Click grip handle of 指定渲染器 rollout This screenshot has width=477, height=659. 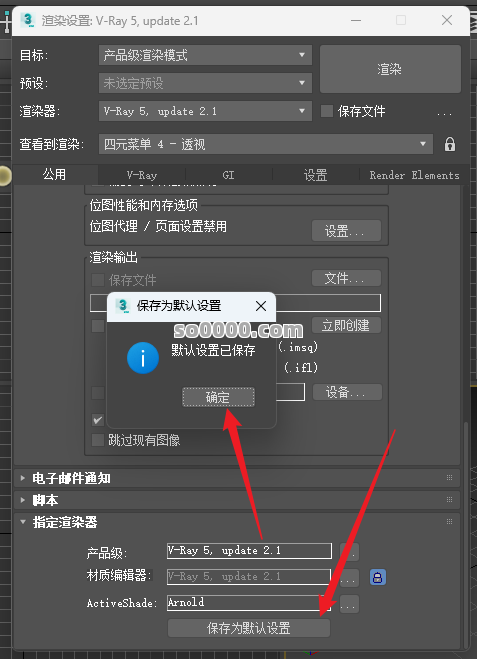point(450,522)
